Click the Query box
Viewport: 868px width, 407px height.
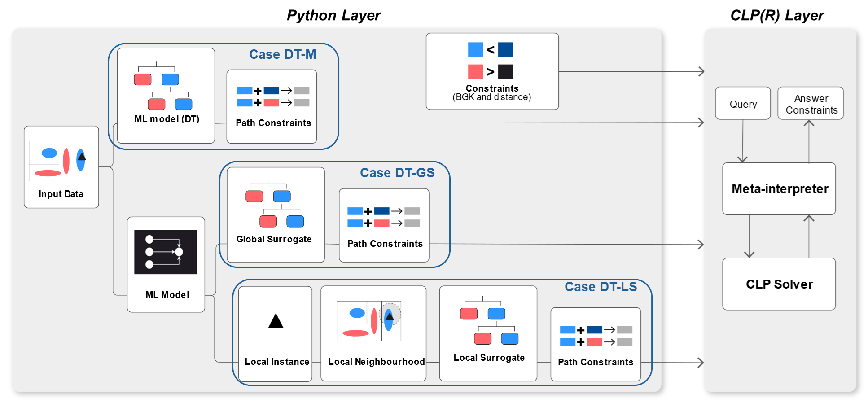coord(743,103)
